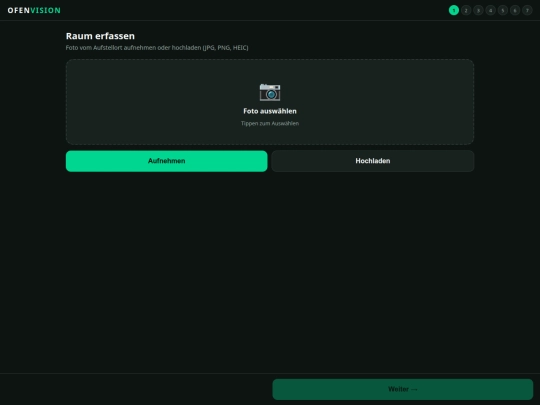
Task: Click the photo format description text
Action: [x=157, y=48]
